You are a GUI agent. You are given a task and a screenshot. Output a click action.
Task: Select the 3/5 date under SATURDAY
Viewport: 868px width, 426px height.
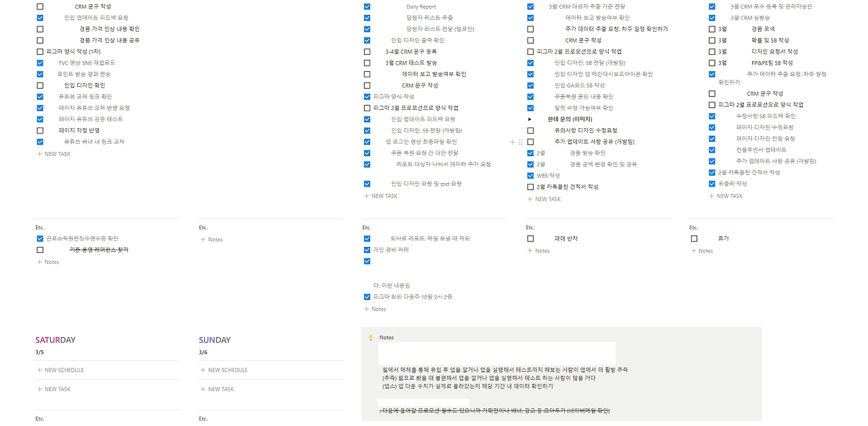coord(39,351)
